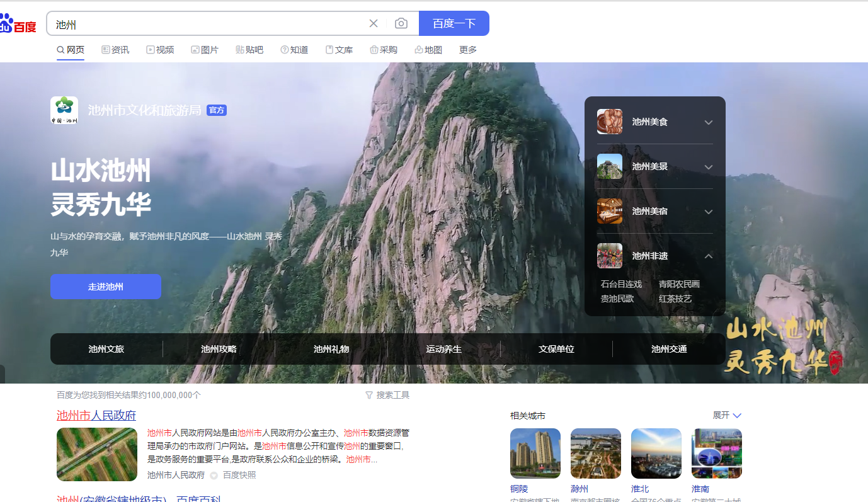This screenshot has width=868, height=502.
Task: Go to the 文库 tab
Action: point(339,50)
